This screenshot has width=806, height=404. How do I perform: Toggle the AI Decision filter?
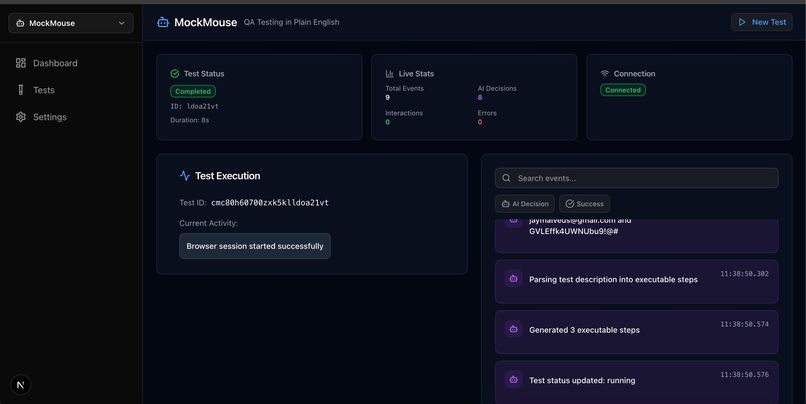[525, 204]
